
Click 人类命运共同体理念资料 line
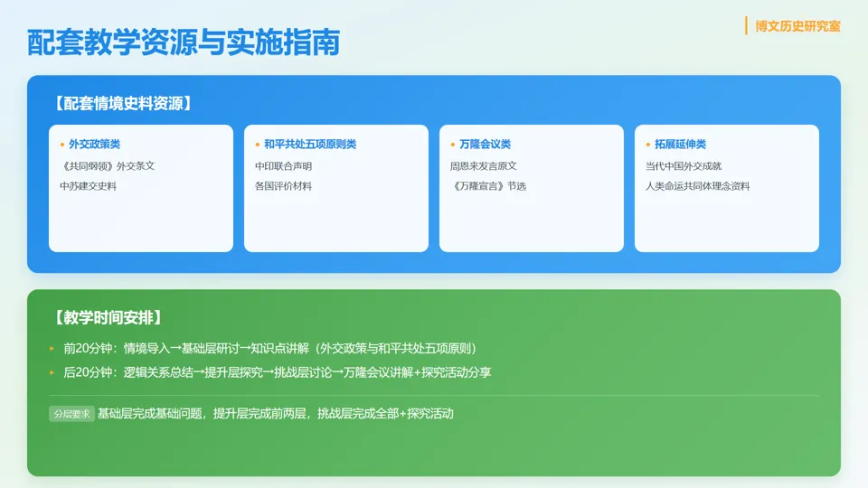697,186
